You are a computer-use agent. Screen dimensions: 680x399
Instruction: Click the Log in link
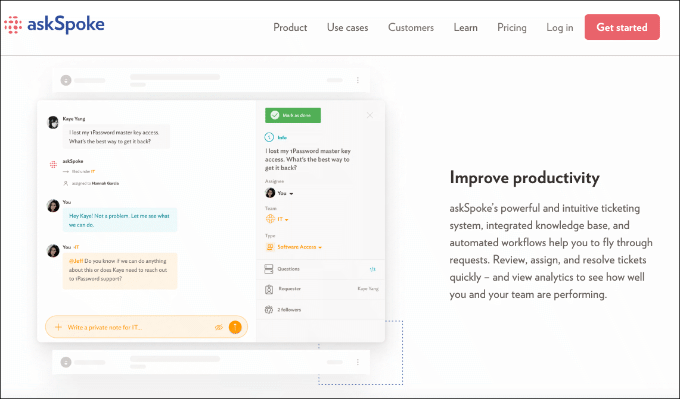pyautogui.click(x=559, y=27)
